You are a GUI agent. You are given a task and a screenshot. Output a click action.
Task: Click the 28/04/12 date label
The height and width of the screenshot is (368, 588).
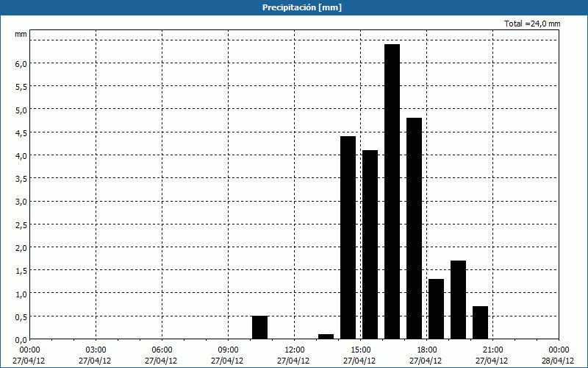pos(558,361)
